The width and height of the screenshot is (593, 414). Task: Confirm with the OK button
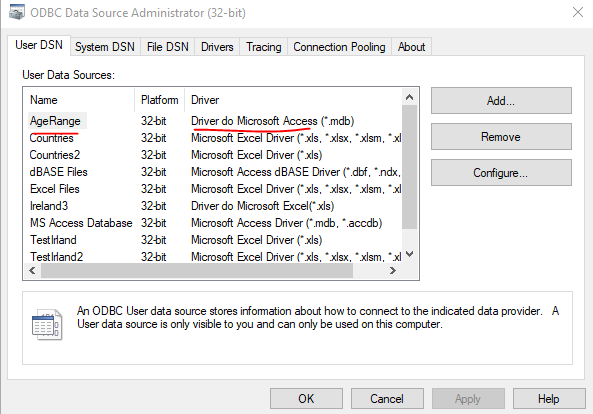[306, 398]
